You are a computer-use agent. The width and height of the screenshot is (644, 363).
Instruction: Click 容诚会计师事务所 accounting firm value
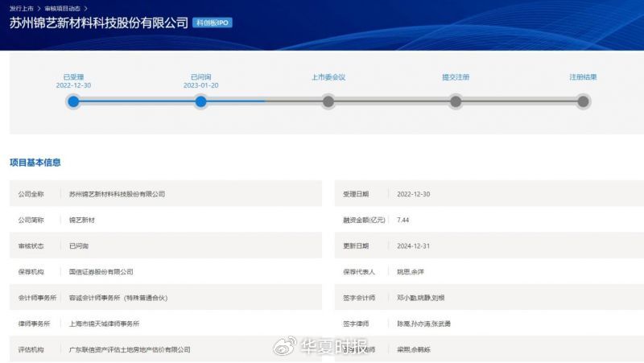coord(118,298)
